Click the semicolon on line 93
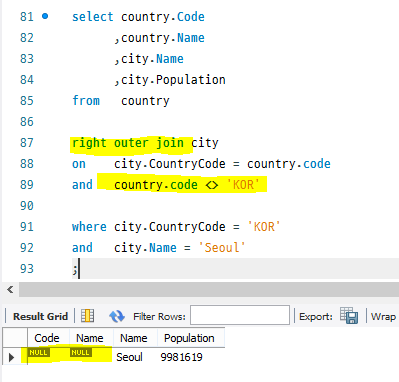The image size is (399, 382). (x=75, y=269)
